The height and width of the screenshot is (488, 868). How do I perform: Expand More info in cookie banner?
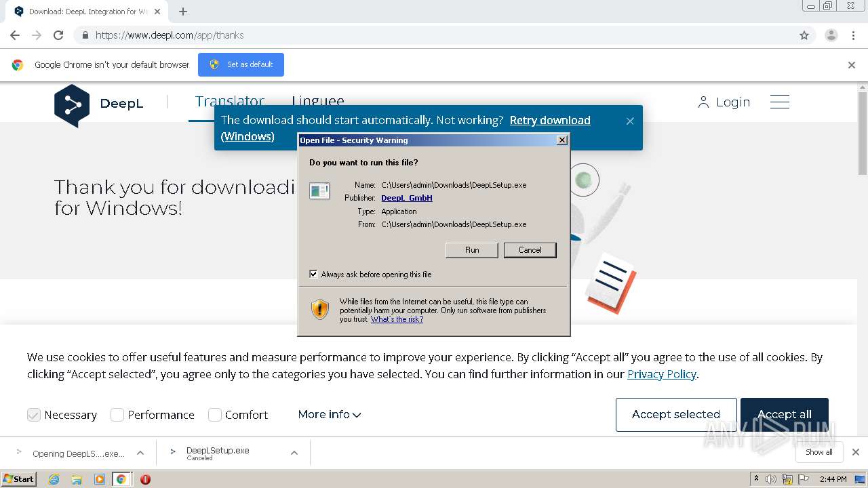330,414
